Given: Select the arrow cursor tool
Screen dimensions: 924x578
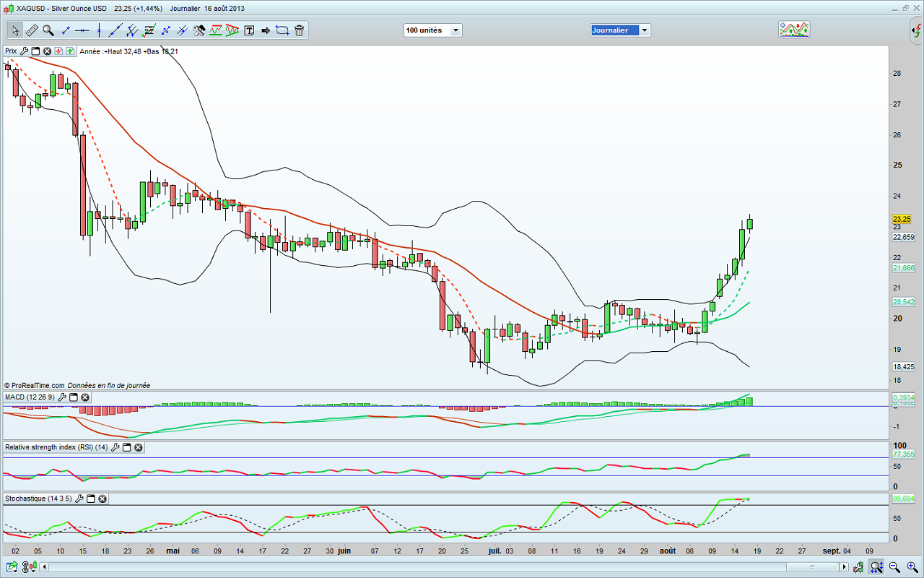Looking at the screenshot, I should (x=15, y=30).
